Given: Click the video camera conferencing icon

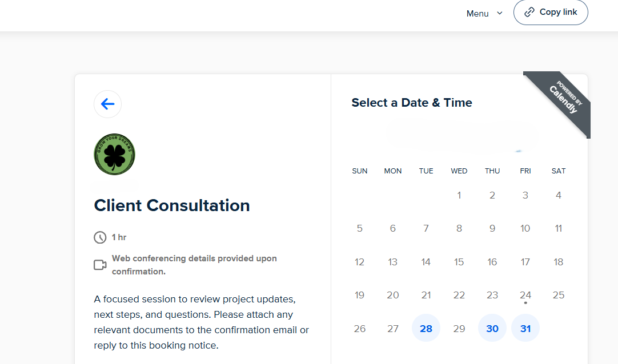Looking at the screenshot, I should tap(100, 265).
